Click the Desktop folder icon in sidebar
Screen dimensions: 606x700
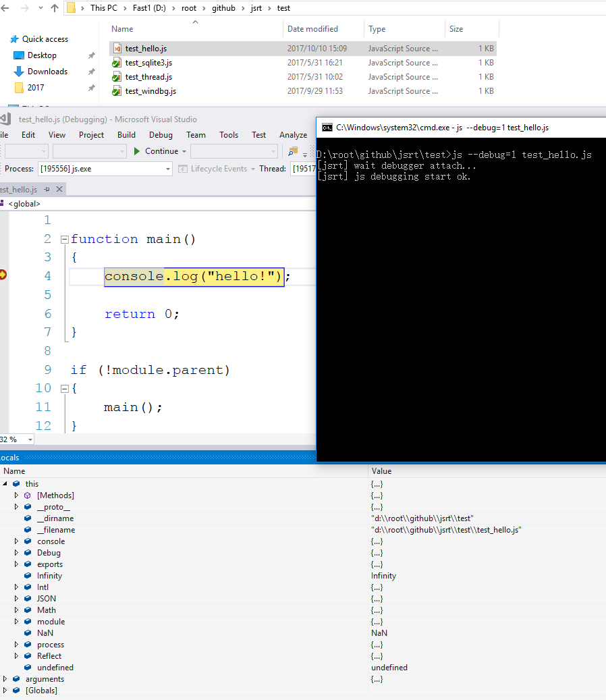(19, 55)
